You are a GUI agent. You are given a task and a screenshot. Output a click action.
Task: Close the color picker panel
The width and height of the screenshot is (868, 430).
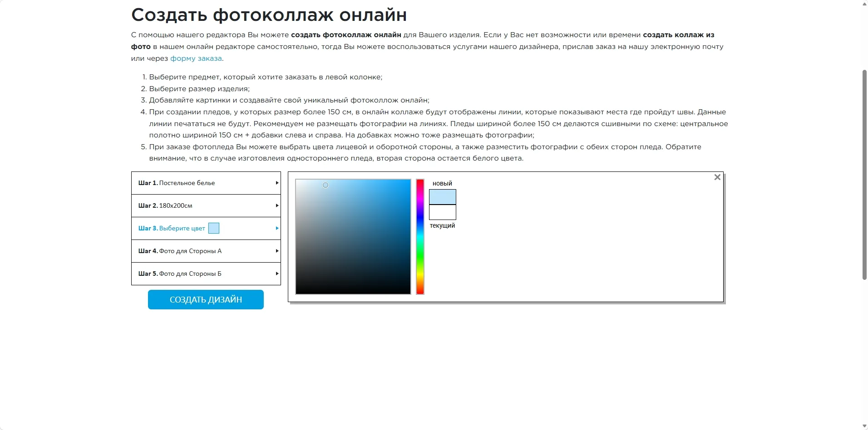coord(717,177)
